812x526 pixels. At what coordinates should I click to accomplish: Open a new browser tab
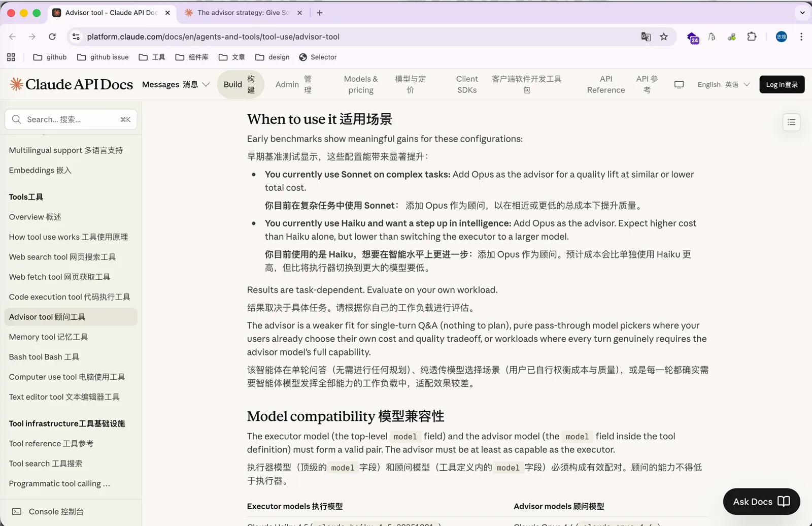pos(320,13)
